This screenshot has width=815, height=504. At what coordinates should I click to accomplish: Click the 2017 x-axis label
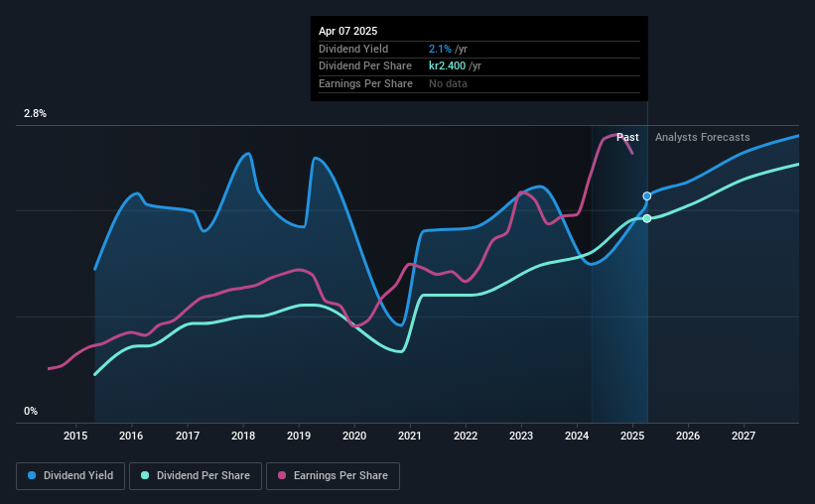point(187,436)
